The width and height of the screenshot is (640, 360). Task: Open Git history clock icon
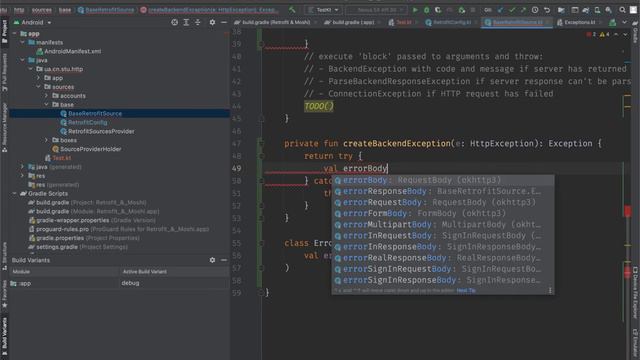(535, 9)
